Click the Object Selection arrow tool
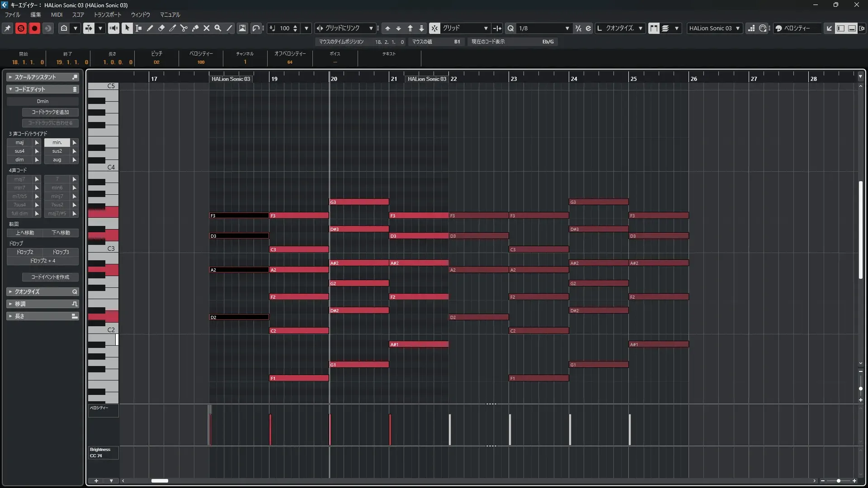 tap(127, 28)
